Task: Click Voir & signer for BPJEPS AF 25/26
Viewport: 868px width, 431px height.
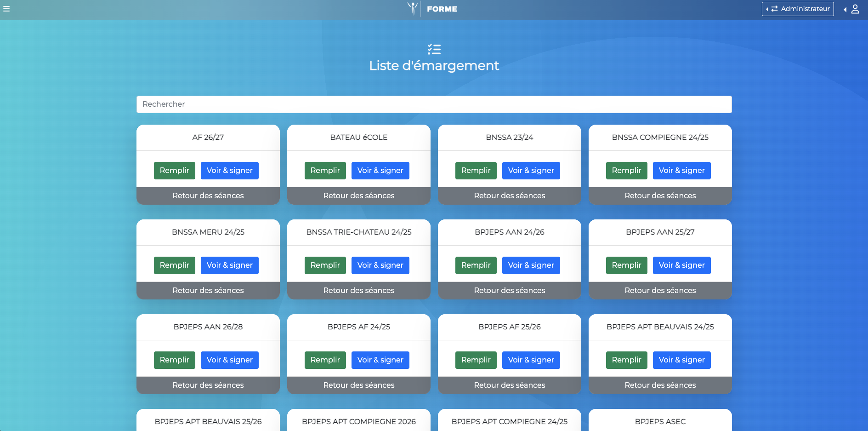Action: (531, 360)
